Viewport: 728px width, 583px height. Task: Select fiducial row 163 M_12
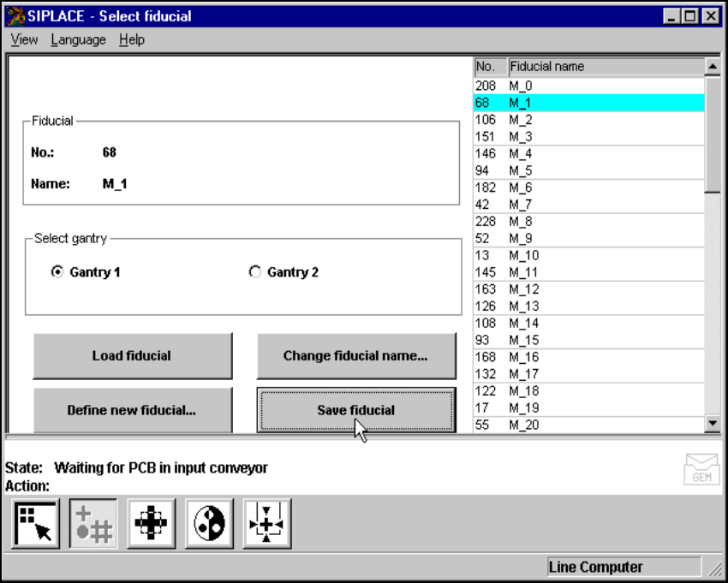click(588, 289)
